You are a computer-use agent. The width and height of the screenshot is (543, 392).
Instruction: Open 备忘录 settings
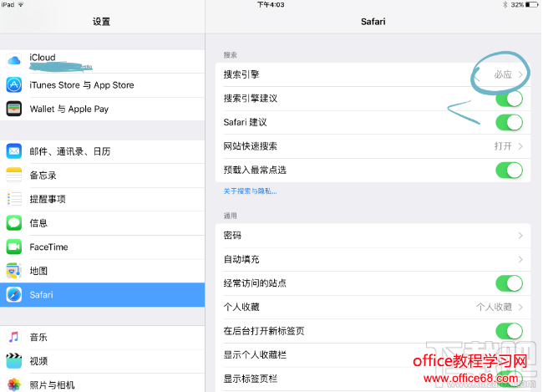[103, 176]
